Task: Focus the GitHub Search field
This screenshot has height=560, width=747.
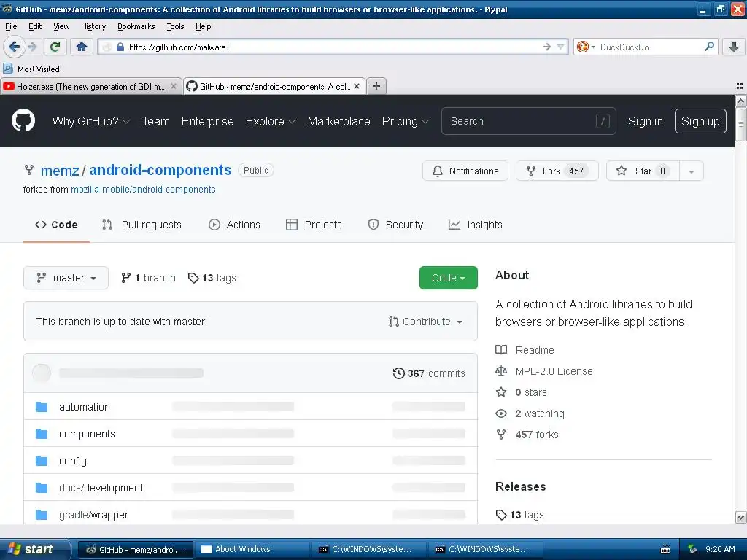Action: click(x=528, y=121)
